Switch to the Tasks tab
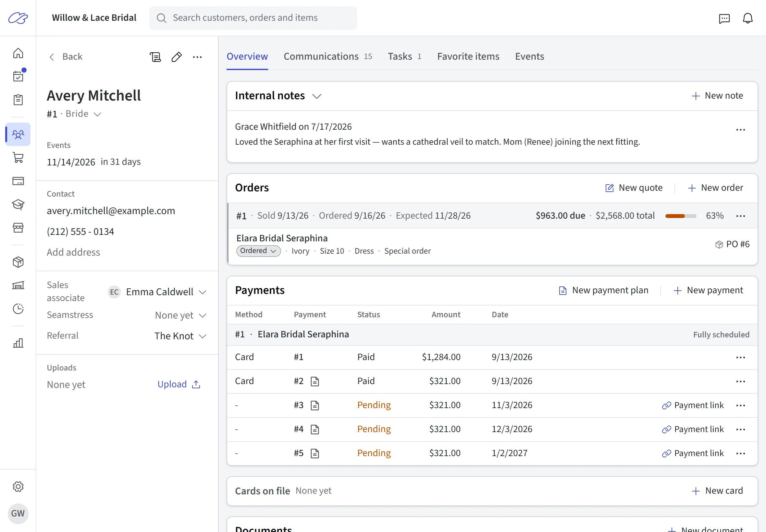 [x=404, y=56]
